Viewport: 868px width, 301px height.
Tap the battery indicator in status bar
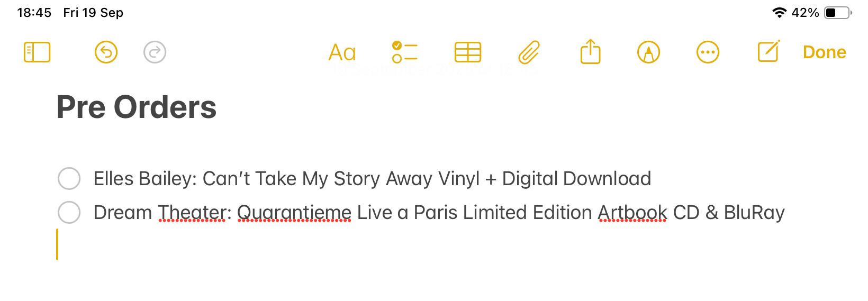click(x=837, y=13)
